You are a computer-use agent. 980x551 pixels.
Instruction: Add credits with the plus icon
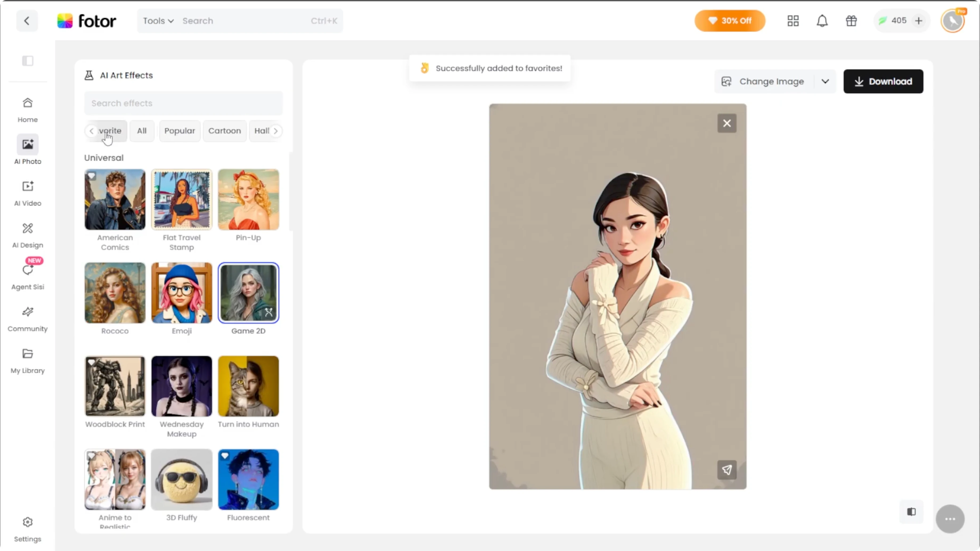(919, 20)
